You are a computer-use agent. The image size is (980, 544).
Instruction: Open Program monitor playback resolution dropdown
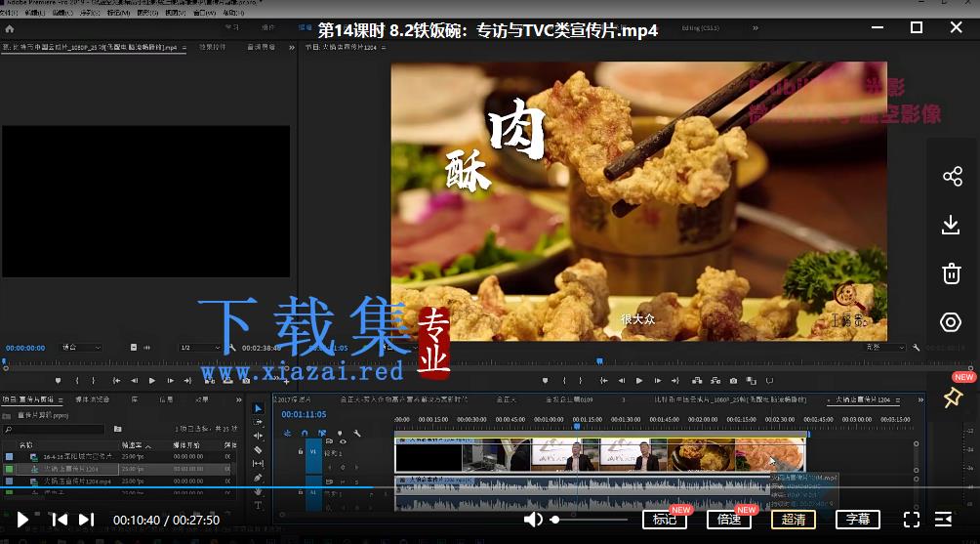click(885, 347)
